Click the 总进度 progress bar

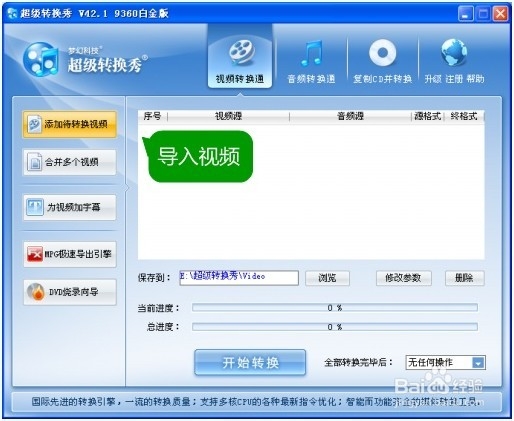(335, 327)
